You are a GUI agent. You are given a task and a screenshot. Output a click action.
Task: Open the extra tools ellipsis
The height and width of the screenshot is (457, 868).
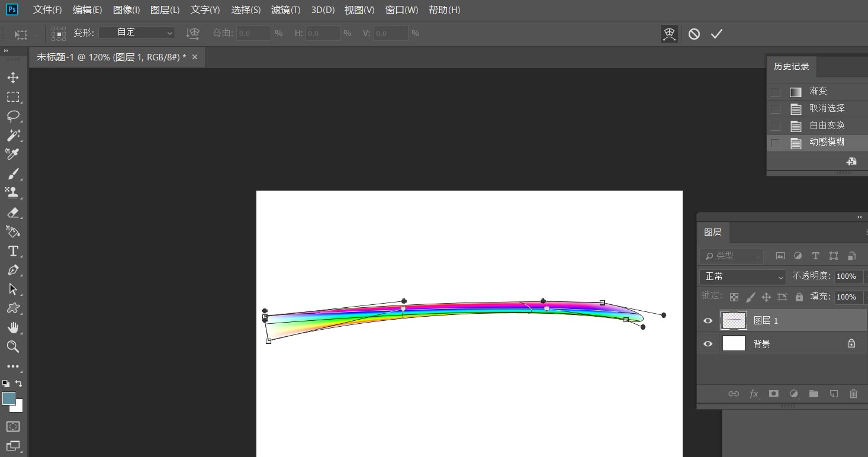(x=13, y=366)
